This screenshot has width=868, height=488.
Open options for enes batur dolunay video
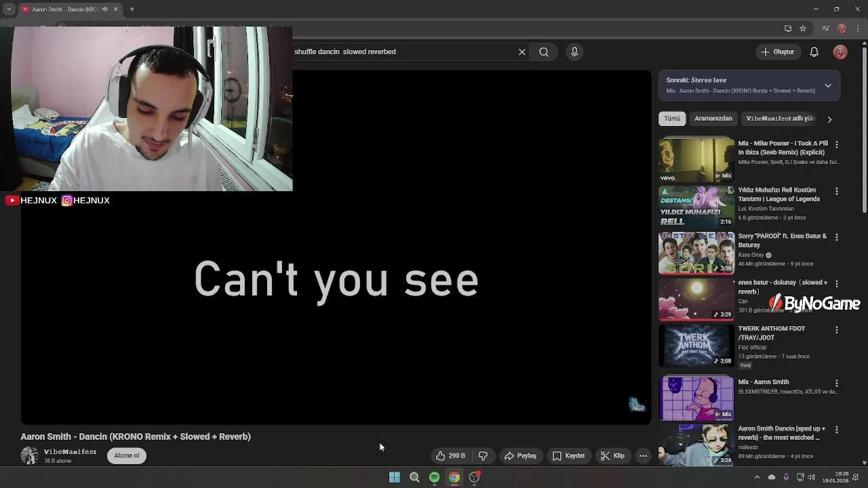click(837, 283)
